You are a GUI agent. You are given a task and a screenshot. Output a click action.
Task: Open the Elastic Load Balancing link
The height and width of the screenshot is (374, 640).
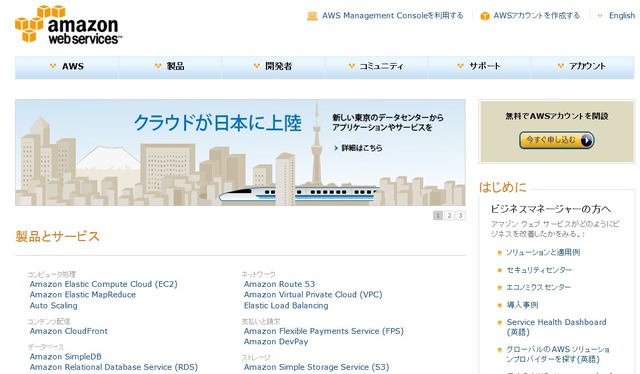point(286,305)
